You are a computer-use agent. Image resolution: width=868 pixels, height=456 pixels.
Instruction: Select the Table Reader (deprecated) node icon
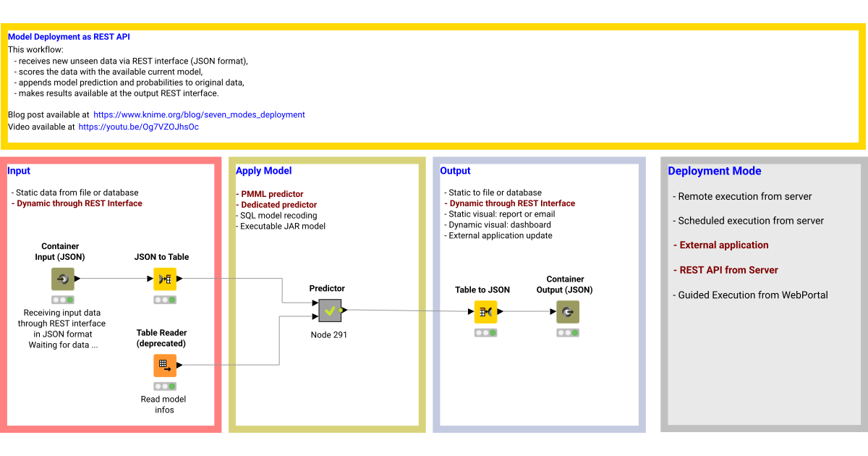point(163,366)
